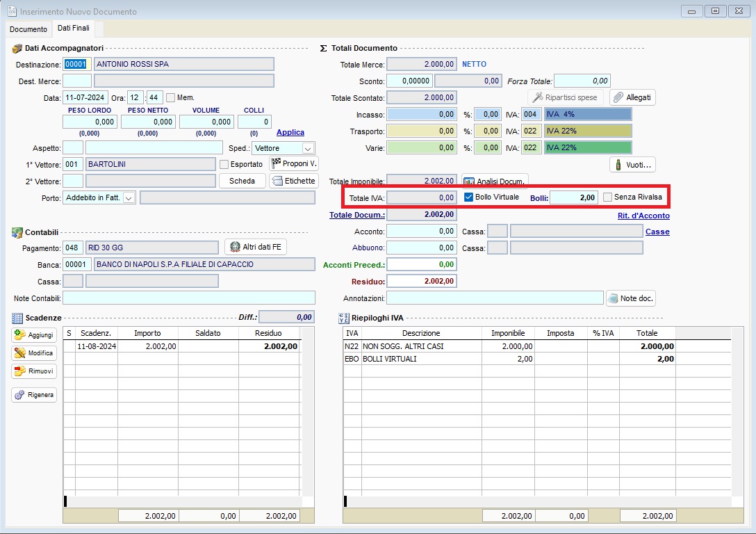This screenshot has height=534, width=756.
Task: Click the Vuoti bottle icon button
Action: pos(632,165)
